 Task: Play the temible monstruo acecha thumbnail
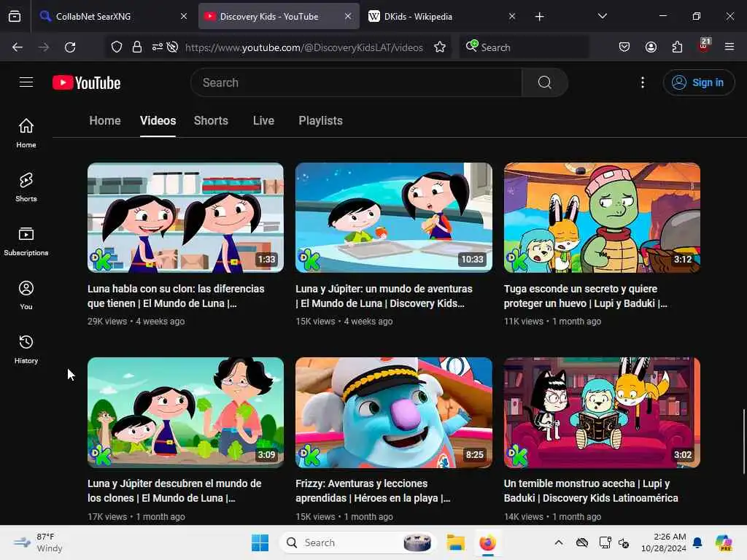coord(602,413)
